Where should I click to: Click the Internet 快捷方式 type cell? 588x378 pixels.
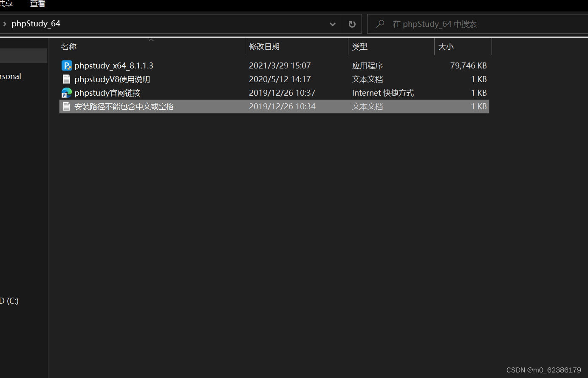point(383,93)
